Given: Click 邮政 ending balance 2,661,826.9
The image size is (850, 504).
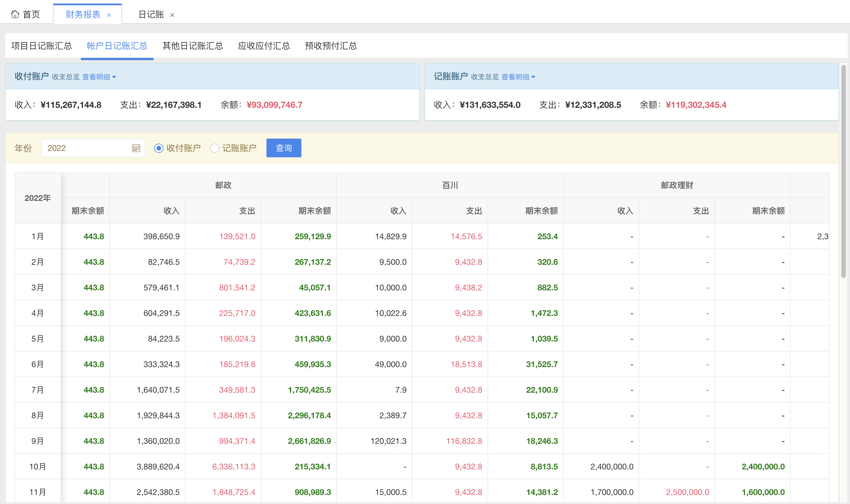Looking at the screenshot, I should click(309, 441).
